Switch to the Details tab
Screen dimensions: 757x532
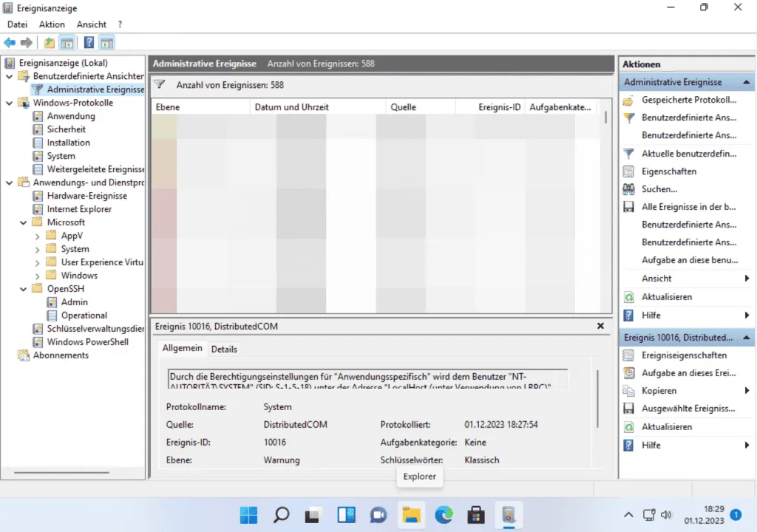tap(224, 349)
